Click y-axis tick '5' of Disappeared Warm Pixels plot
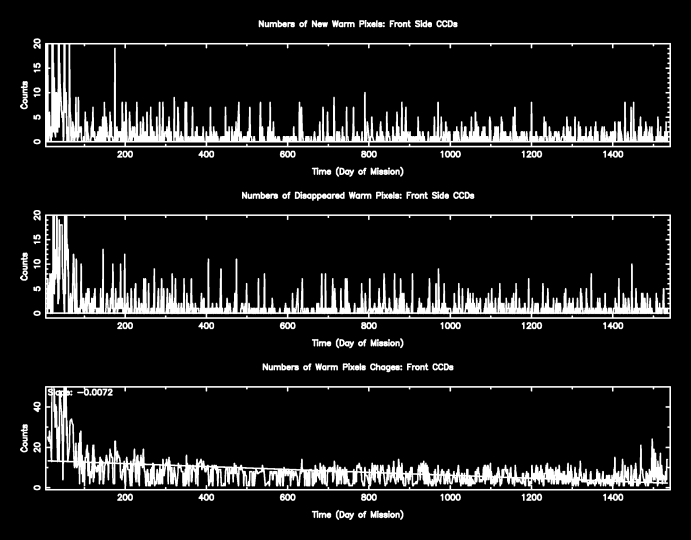The image size is (691, 540). 37,289
